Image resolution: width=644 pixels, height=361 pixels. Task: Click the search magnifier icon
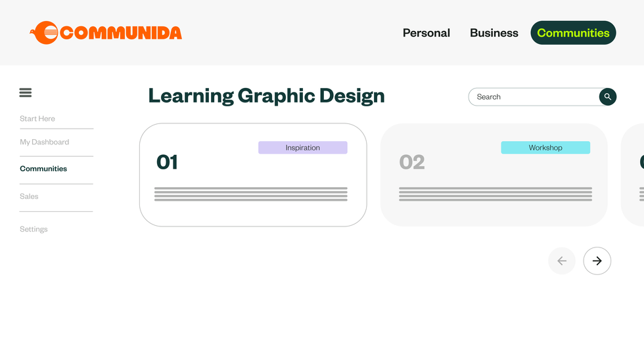608,96
